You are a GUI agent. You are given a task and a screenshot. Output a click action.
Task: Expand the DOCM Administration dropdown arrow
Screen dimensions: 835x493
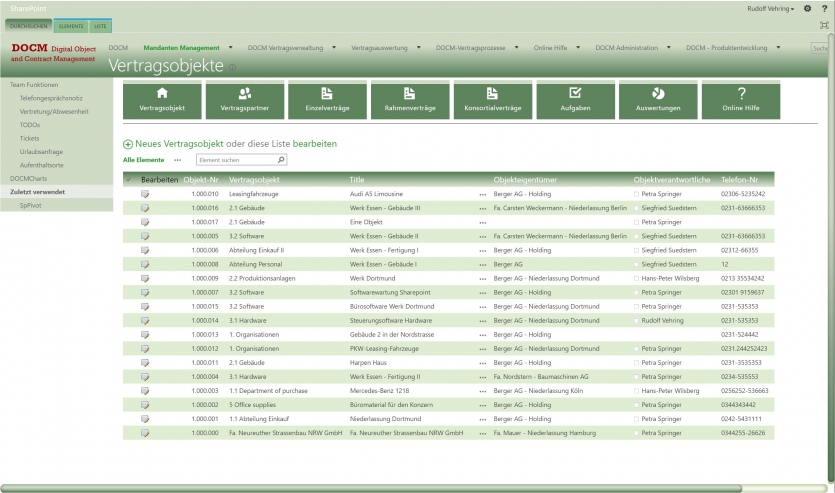pos(668,47)
